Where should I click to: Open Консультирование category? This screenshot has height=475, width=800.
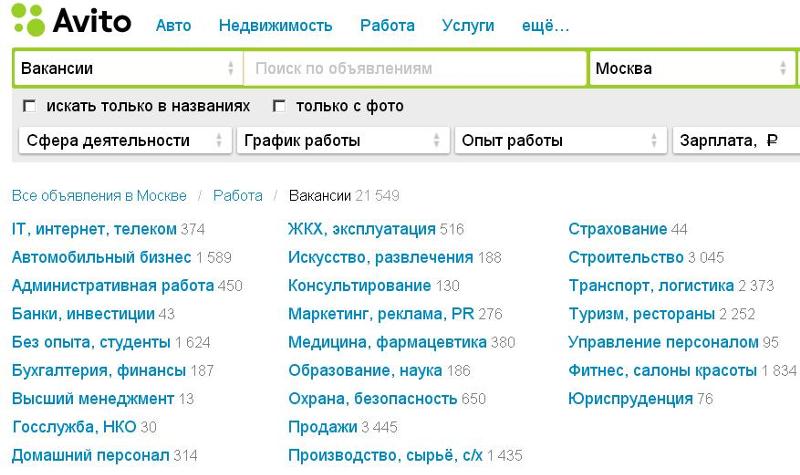point(360,285)
